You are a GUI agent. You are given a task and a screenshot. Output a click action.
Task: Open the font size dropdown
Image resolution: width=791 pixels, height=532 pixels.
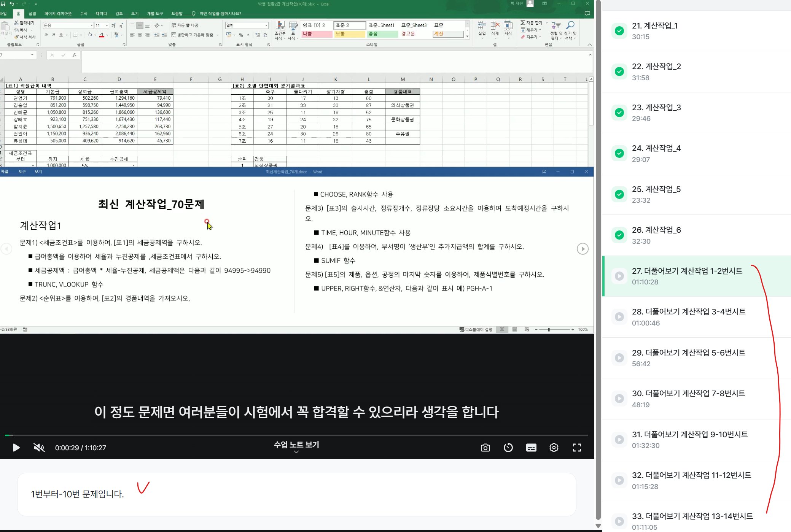point(107,25)
